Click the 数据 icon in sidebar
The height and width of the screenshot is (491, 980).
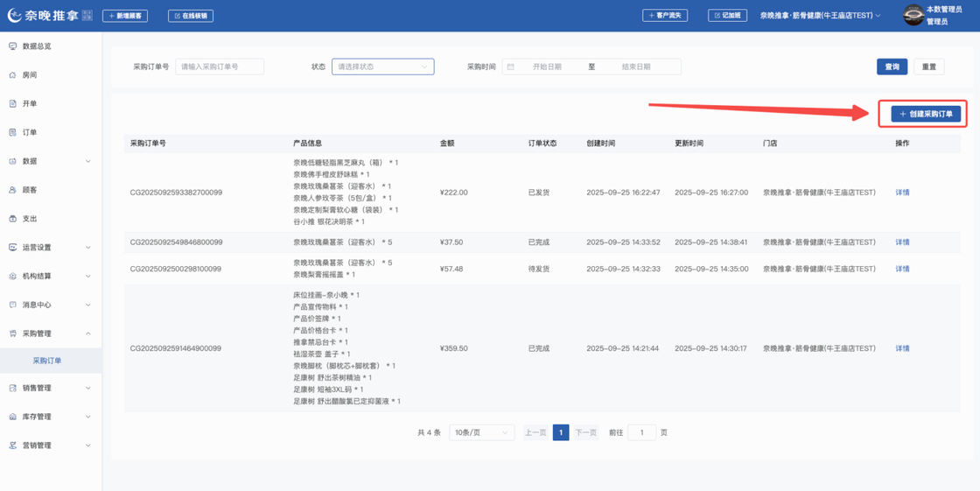12,161
